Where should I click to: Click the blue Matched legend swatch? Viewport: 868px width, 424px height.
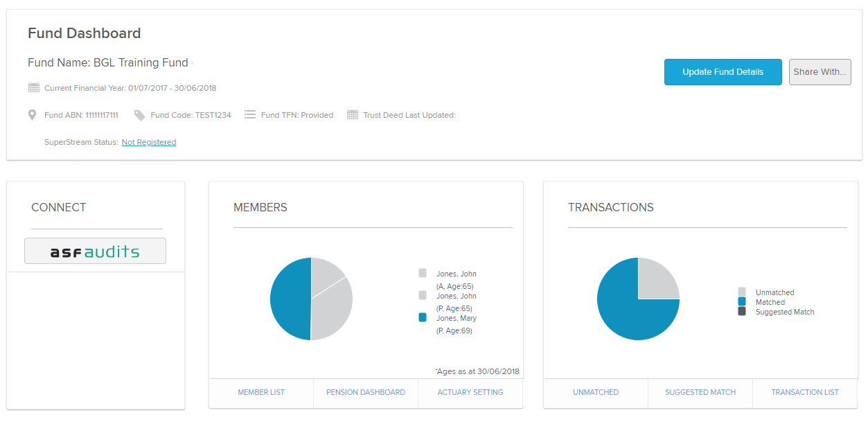(742, 302)
